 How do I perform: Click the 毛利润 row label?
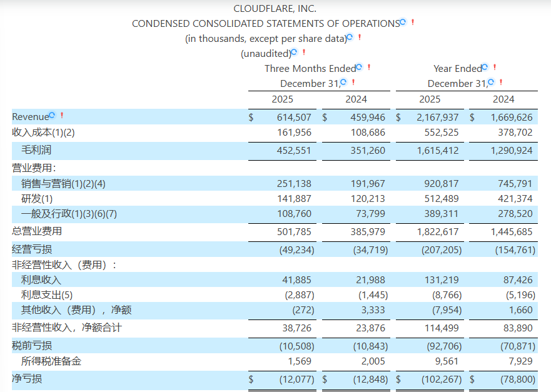point(37,150)
